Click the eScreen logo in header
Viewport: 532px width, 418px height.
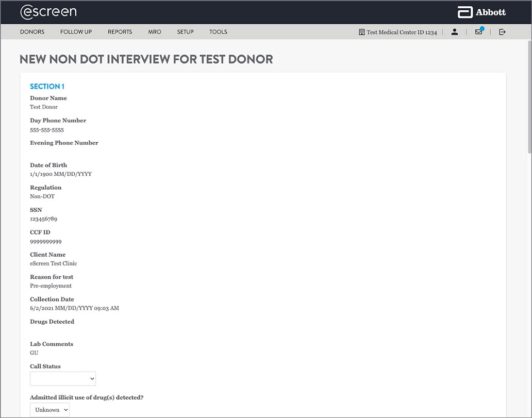coord(48,11)
